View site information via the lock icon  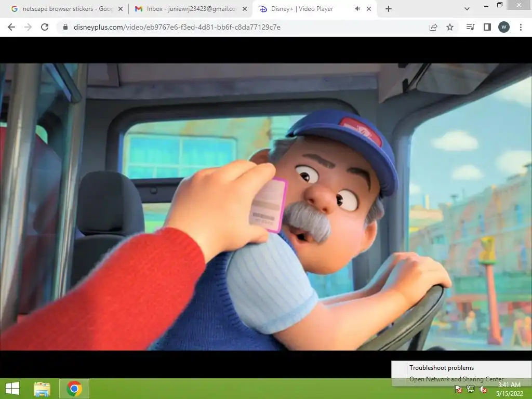(x=65, y=27)
